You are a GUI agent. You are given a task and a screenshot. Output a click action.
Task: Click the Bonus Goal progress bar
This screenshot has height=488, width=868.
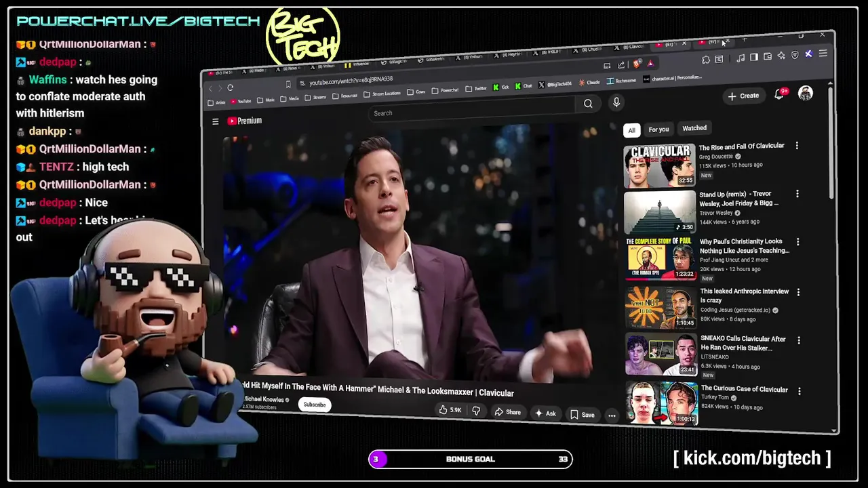click(x=471, y=459)
